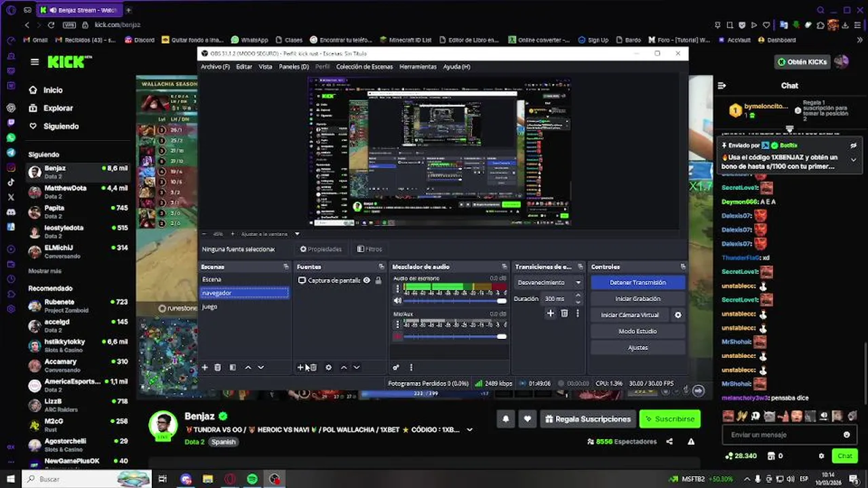This screenshot has height=488, width=868.
Task: Share the stream with share icon
Action: [669, 442]
